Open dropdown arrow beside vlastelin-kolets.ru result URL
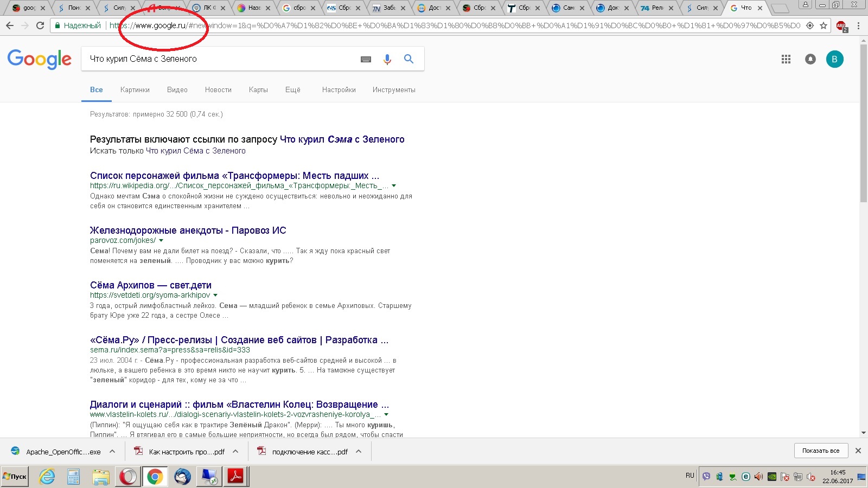The image size is (868, 488). tap(386, 415)
